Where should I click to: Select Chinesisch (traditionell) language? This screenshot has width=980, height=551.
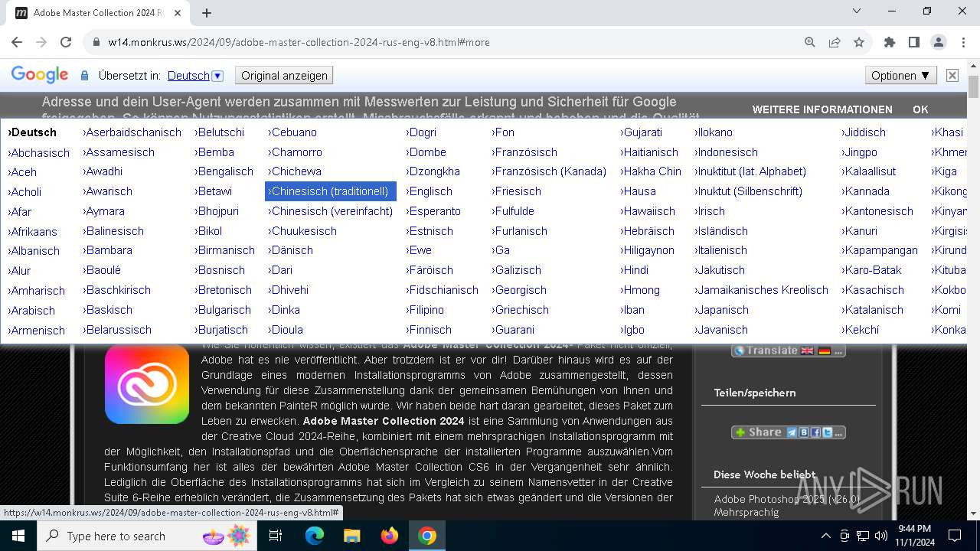(x=331, y=191)
